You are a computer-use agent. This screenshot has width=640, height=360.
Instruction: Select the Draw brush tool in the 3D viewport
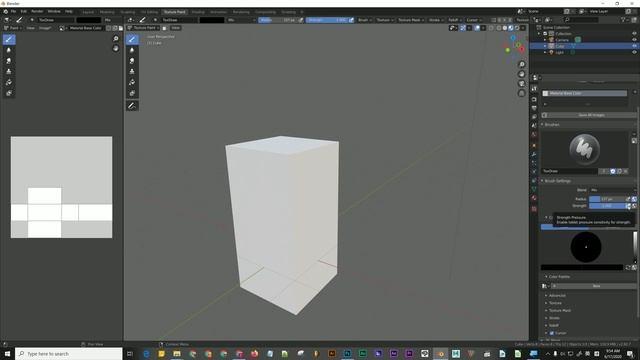(x=132, y=39)
